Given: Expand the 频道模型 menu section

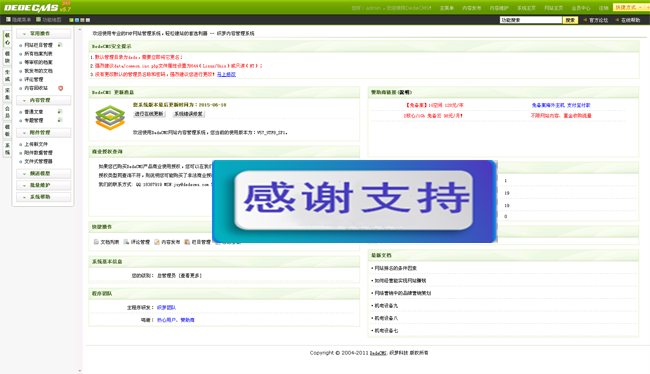Looking at the screenshot, I should 44,173.
